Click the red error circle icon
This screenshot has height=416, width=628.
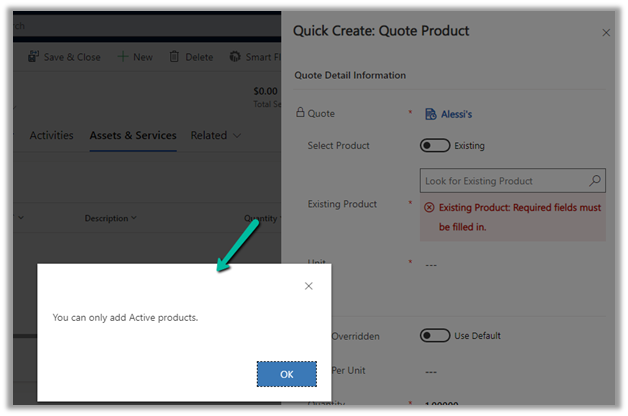tap(429, 207)
